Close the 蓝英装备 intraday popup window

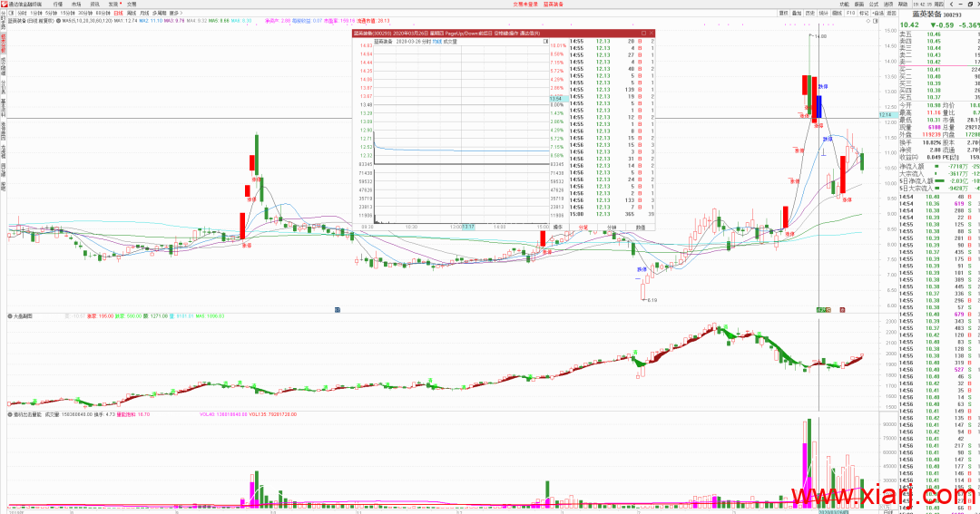(651, 34)
